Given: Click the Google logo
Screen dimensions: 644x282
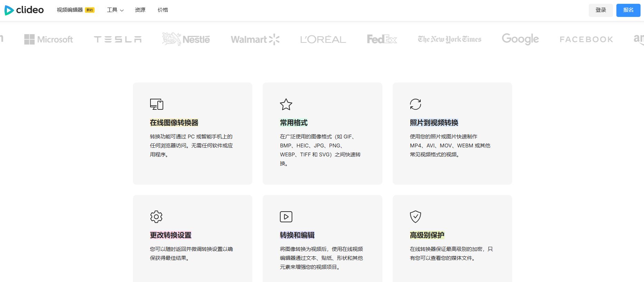Looking at the screenshot, I should click(520, 39).
